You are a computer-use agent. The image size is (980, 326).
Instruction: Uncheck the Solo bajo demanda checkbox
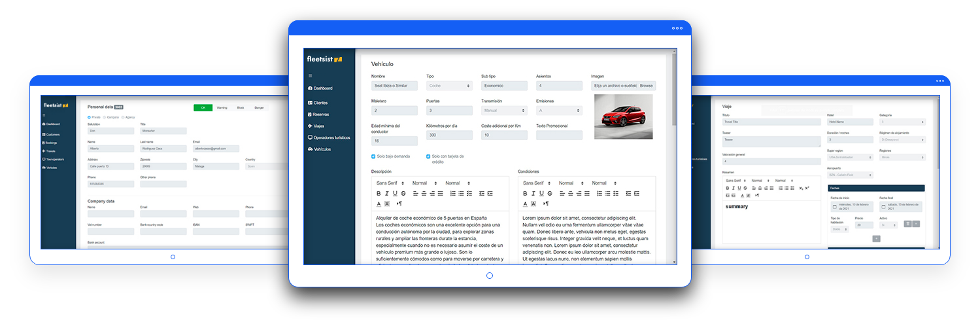tap(373, 156)
